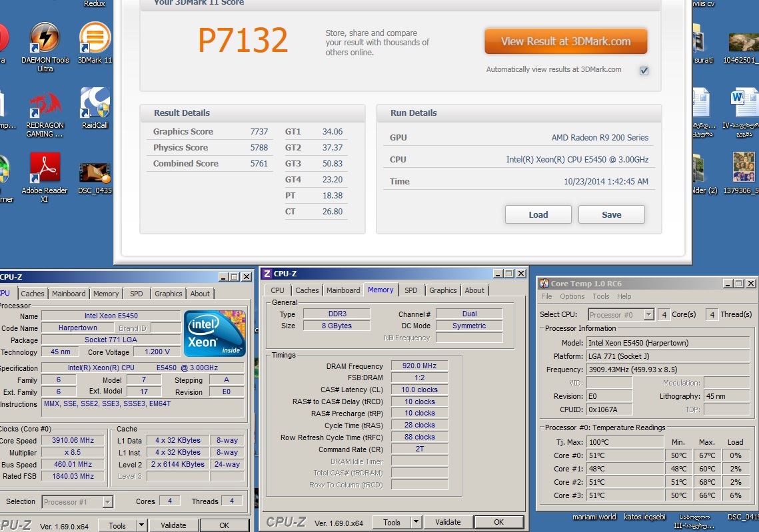
Task: Open Adobe Reader XI shortcut
Action: [45, 178]
